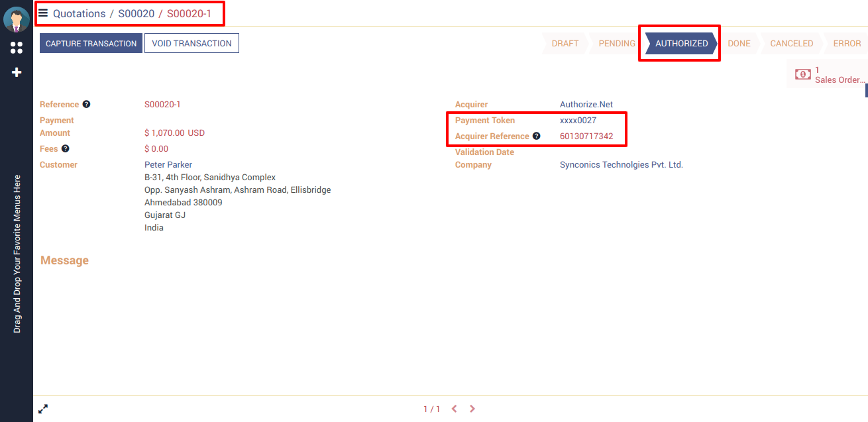Click the user avatar profile icon
The image size is (868, 422).
(16, 19)
